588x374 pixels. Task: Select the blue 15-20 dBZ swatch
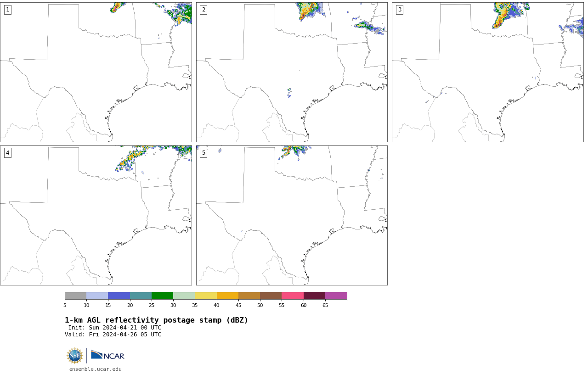pos(119,296)
